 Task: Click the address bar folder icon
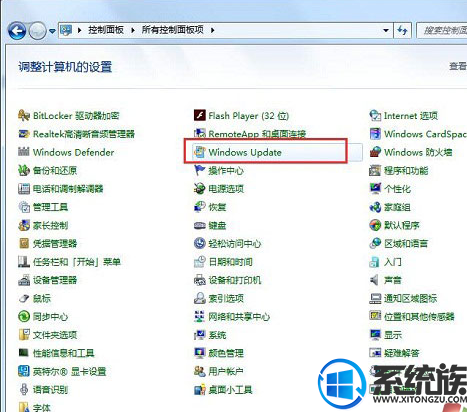coord(66,30)
